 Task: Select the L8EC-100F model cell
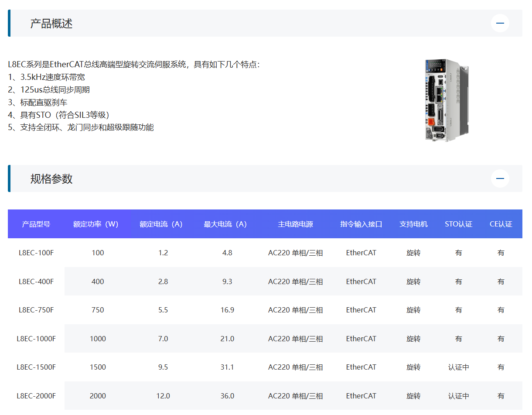36,253
